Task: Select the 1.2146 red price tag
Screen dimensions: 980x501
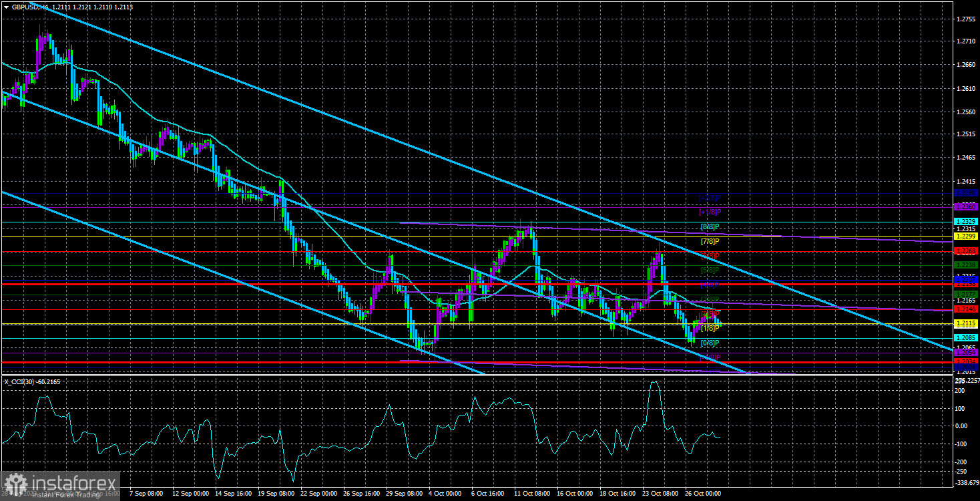Action: click(x=967, y=309)
